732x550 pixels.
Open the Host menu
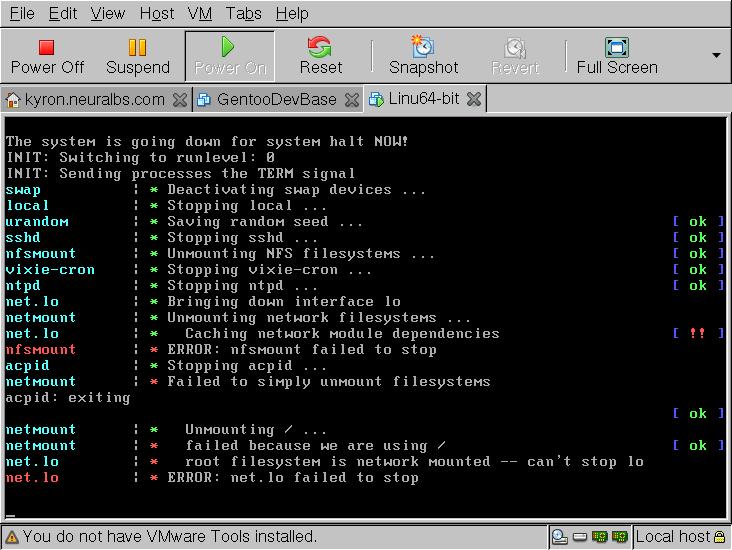156,13
